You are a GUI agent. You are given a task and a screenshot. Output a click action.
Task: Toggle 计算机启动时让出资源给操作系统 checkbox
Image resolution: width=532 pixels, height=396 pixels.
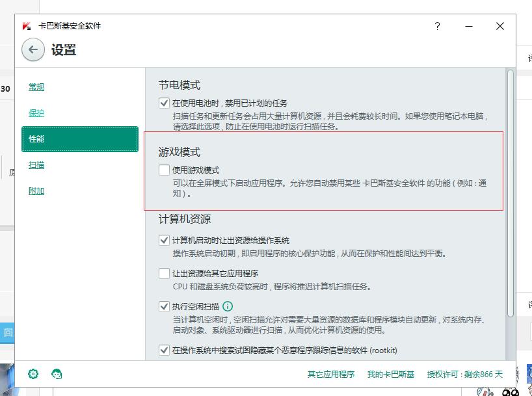coord(164,240)
